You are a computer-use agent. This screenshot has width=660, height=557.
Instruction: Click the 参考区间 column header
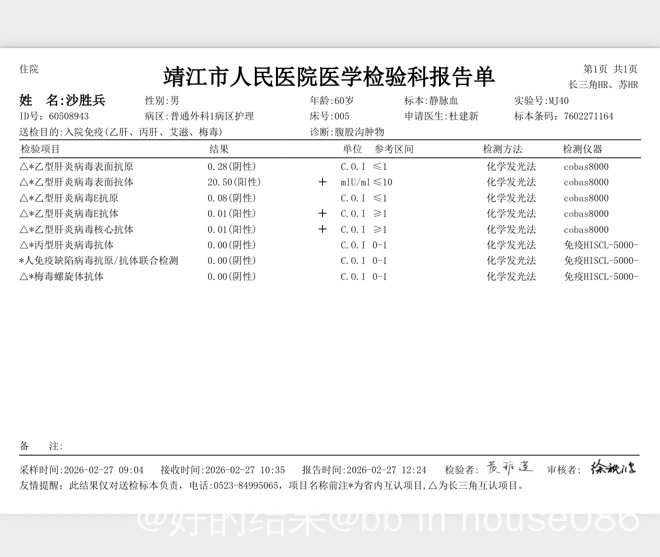(x=393, y=149)
